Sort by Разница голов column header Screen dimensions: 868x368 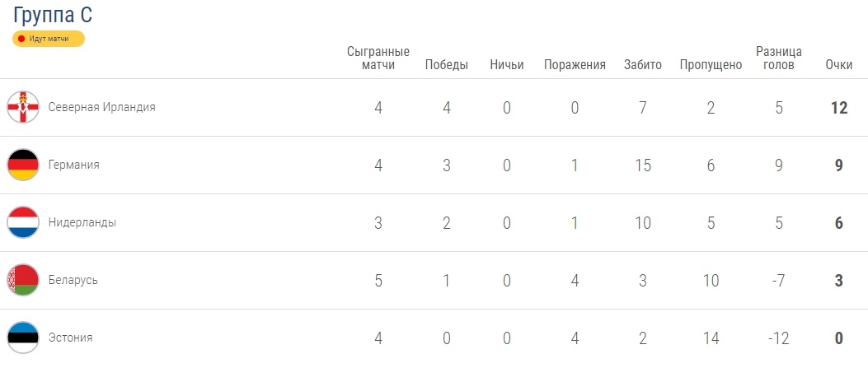coord(779,58)
